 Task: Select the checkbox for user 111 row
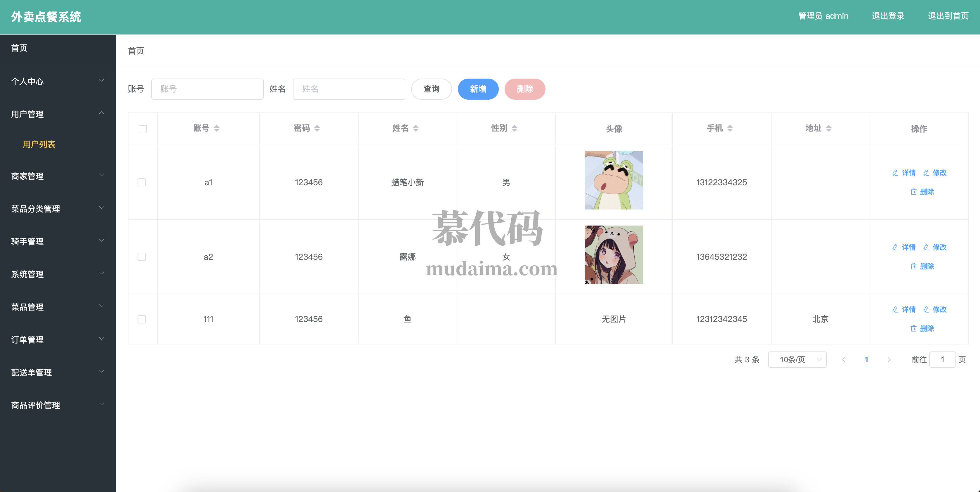(142, 319)
